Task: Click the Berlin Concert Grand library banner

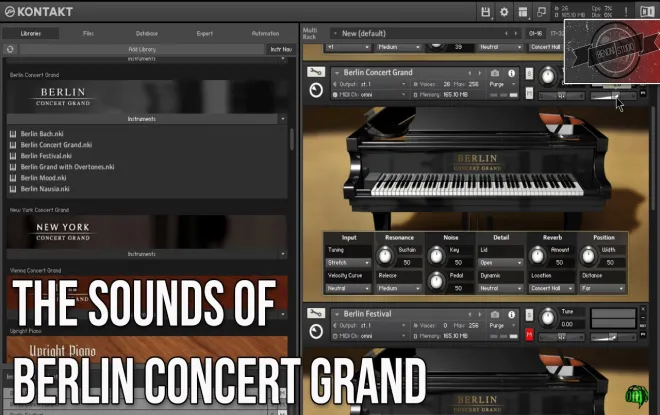Action: [x=147, y=97]
